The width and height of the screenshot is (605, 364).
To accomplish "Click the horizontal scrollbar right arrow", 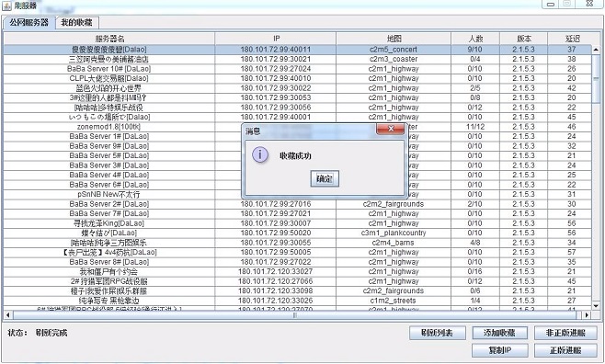I will (x=587, y=315).
